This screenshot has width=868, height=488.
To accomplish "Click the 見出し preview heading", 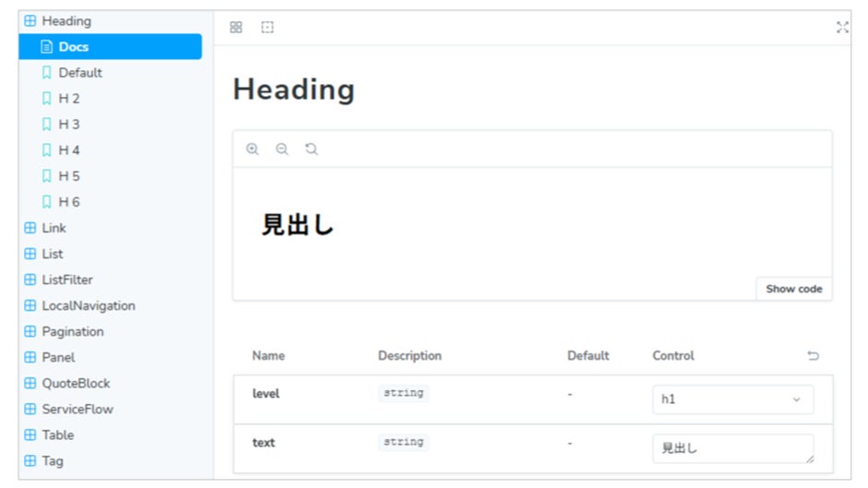I will pos(297,225).
